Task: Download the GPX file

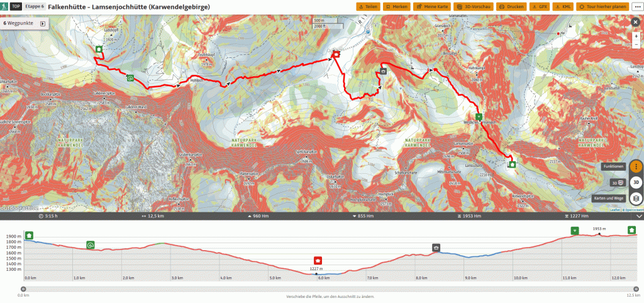Action: coord(540,6)
